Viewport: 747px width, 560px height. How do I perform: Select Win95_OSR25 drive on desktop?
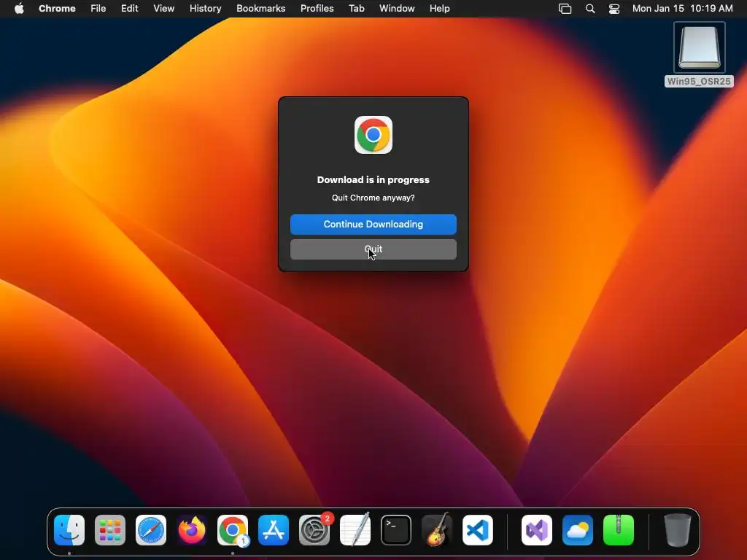click(x=699, y=47)
